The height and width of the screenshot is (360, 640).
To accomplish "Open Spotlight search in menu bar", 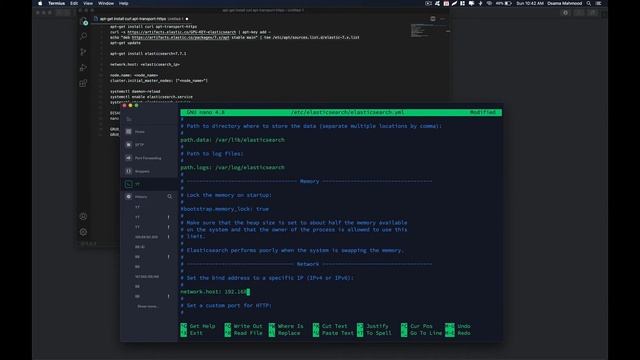I will [589, 3].
